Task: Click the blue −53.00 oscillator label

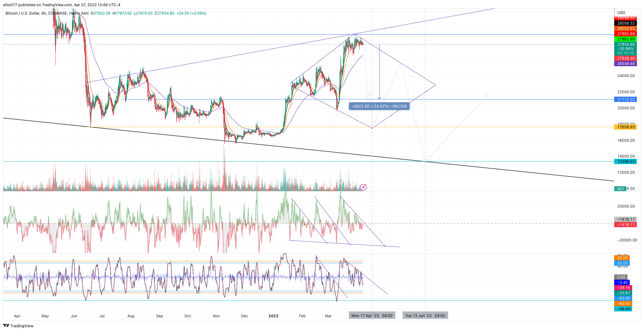Action: [623, 298]
